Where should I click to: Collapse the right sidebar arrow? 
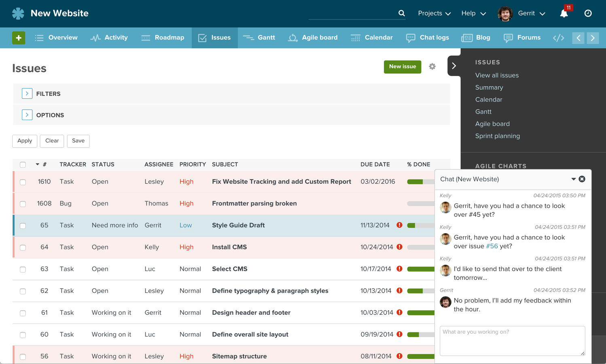click(x=454, y=66)
